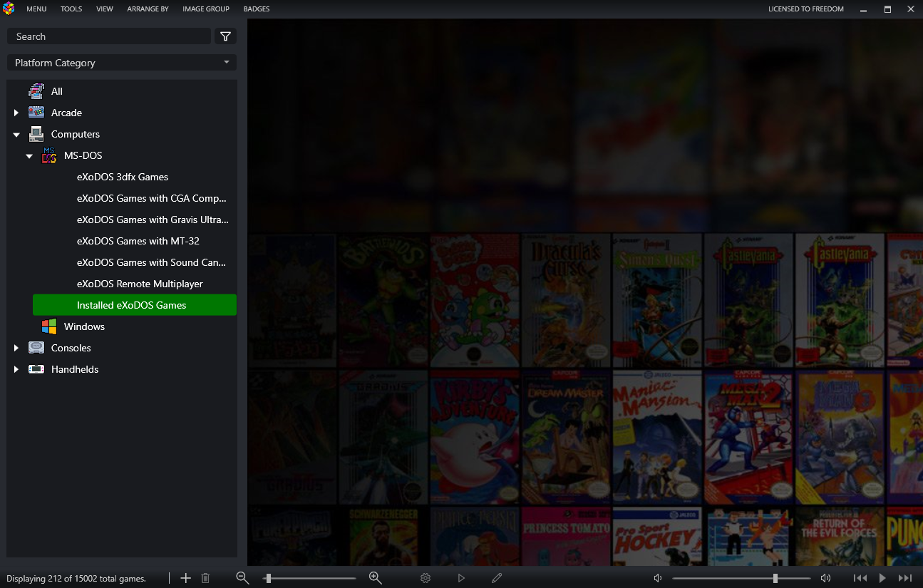Select eXoDOS 3dfx Games playlist
The width and height of the screenshot is (923, 588).
tap(123, 177)
